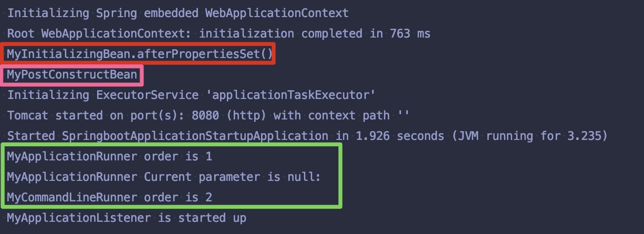Image resolution: width=644 pixels, height=234 pixels.
Task: Select the word ExecutorService in the log
Action: (x=147, y=95)
